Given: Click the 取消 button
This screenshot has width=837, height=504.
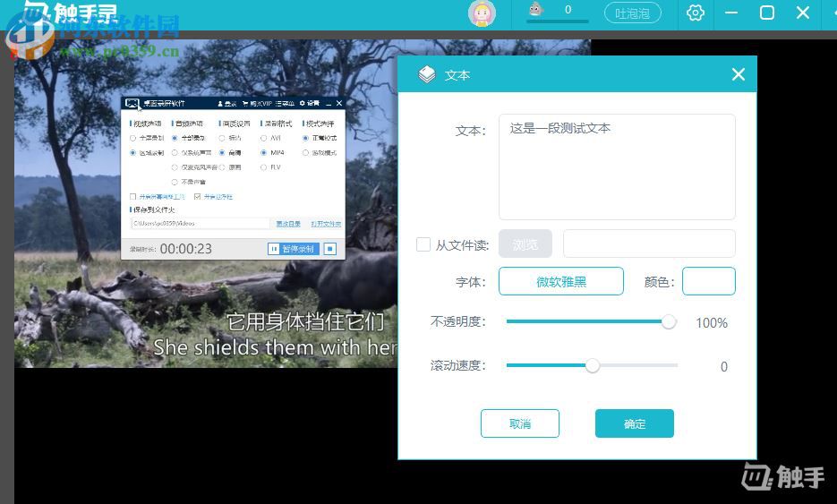Looking at the screenshot, I should coord(520,423).
